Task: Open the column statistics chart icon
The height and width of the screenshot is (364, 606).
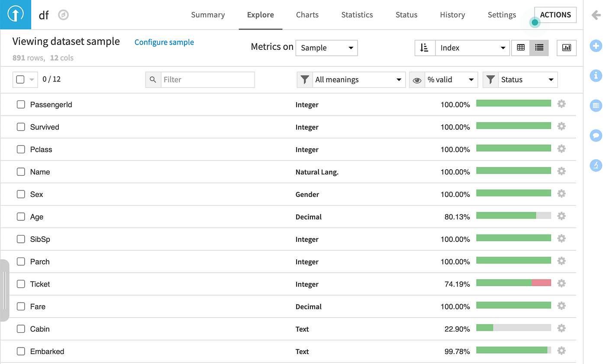Action: pyautogui.click(x=567, y=48)
